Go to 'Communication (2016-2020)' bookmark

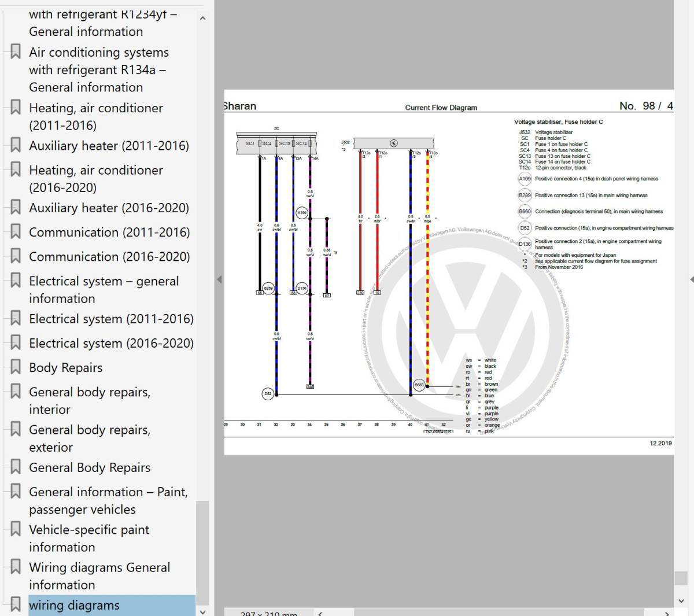[109, 256]
